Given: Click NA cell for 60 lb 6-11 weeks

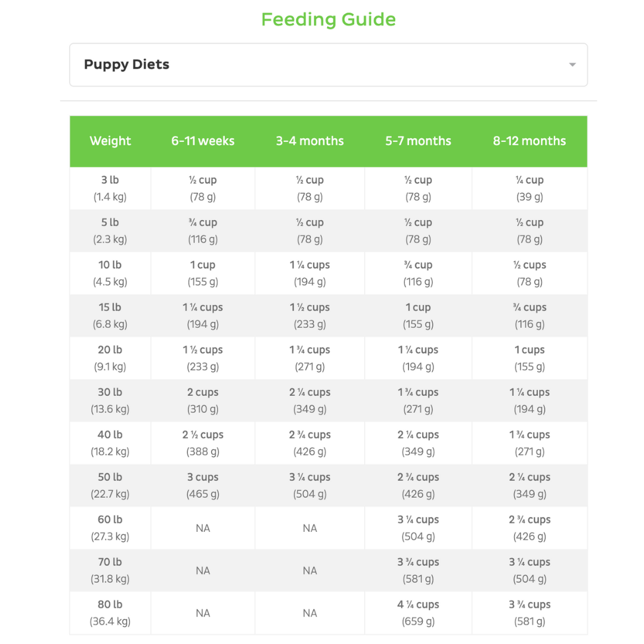Looking at the screenshot, I should pos(203,528).
